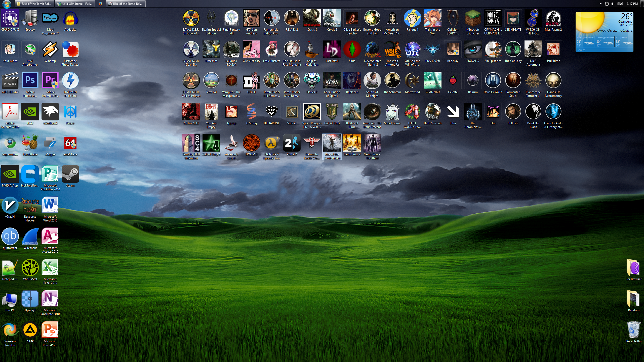Viewport: 644px width, 362px height.
Task: Select the Morrowind desktop icon
Action: click(x=413, y=80)
